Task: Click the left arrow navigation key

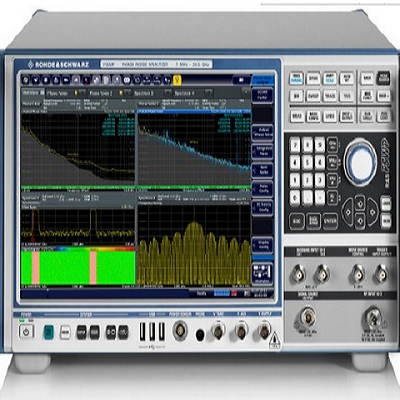Action: tap(347, 212)
